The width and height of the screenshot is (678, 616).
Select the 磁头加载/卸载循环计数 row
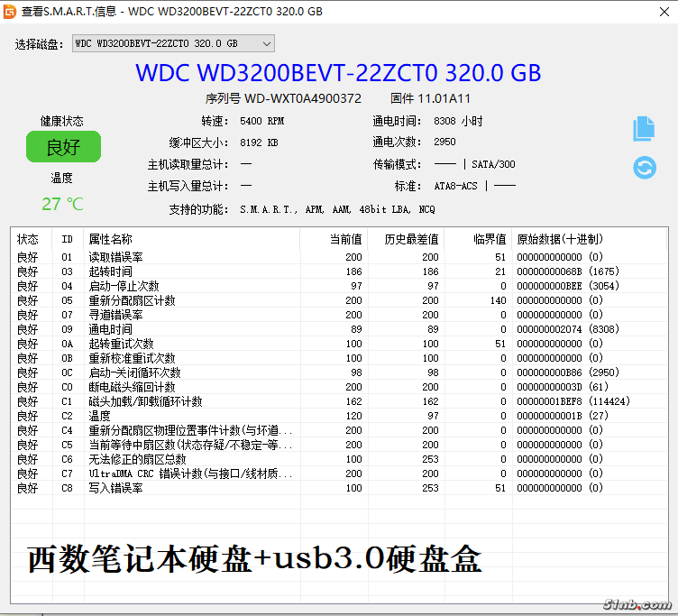[x=339, y=401]
